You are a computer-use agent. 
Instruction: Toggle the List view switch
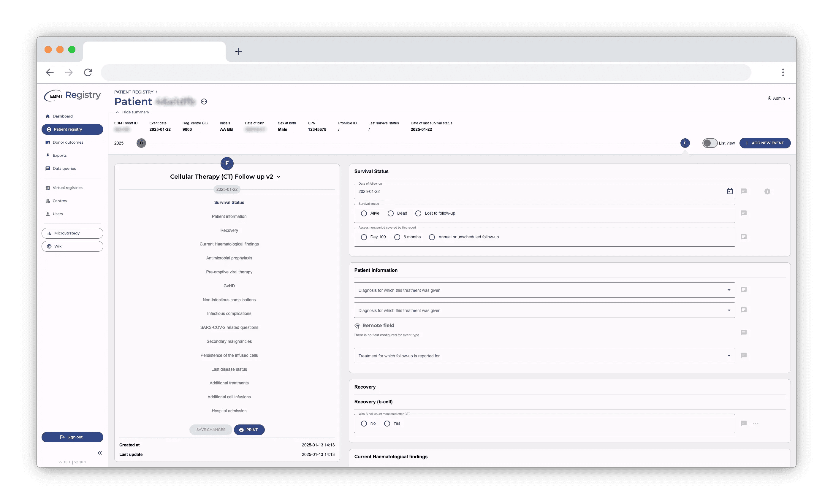pyautogui.click(x=709, y=143)
